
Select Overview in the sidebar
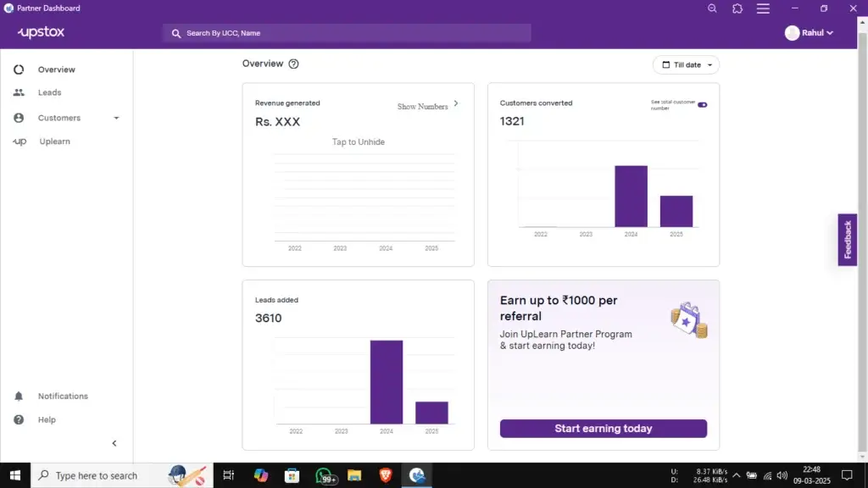[56, 69]
